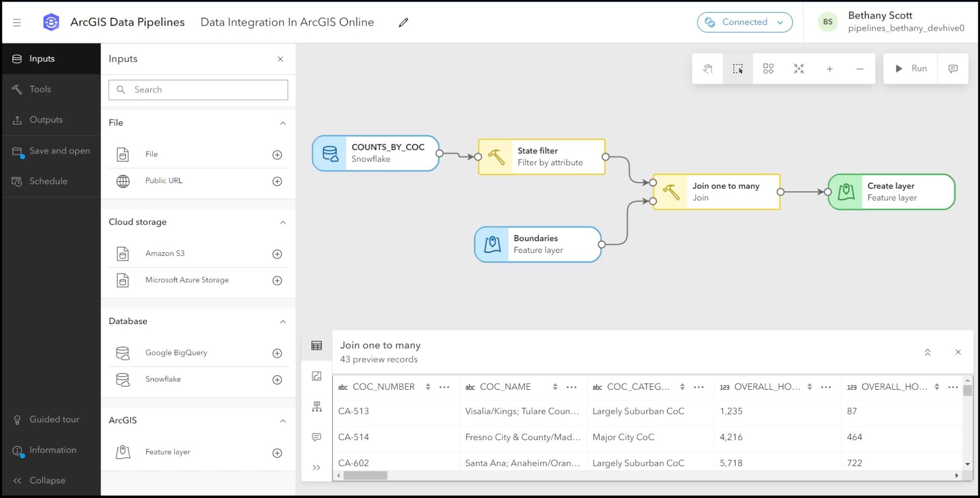The width and height of the screenshot is (980, 498).
Task: Open the Schedule panel in sidebar
Action: [x=49, y=181]
